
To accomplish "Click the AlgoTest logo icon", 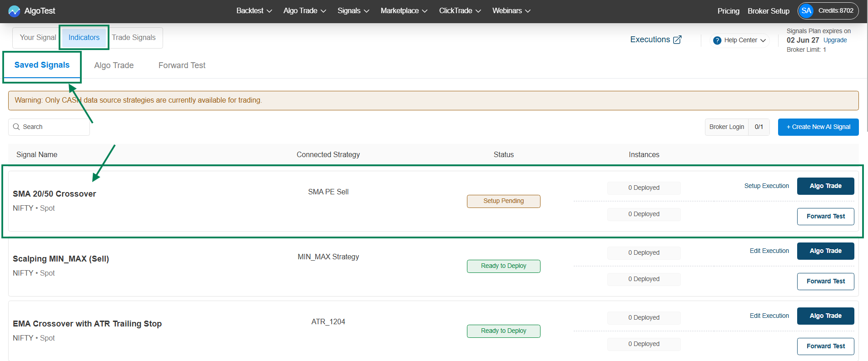I will [14, 11].
